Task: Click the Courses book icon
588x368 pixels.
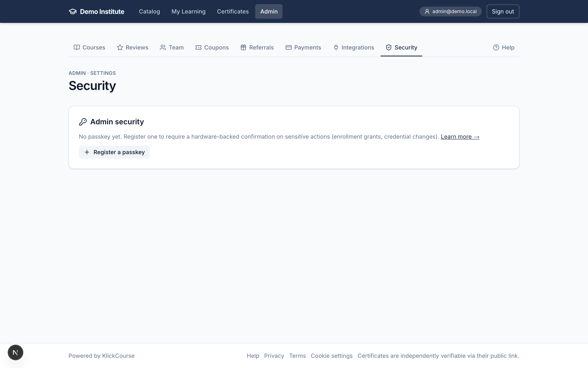Action: tap(77, 47)
